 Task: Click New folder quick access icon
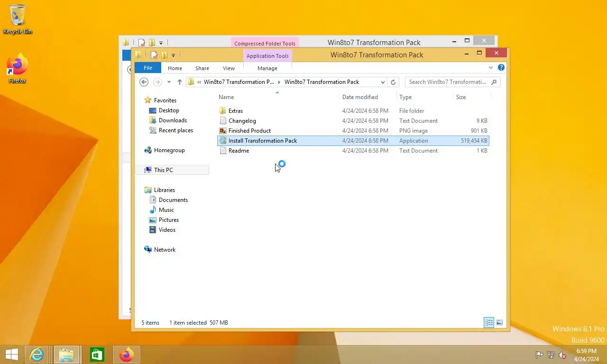coord(164,55)
